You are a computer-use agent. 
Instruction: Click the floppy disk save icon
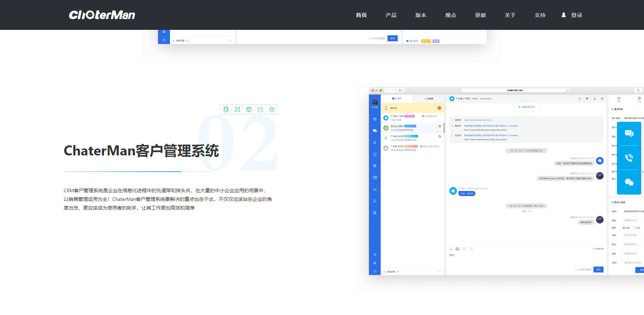[249, 110]
